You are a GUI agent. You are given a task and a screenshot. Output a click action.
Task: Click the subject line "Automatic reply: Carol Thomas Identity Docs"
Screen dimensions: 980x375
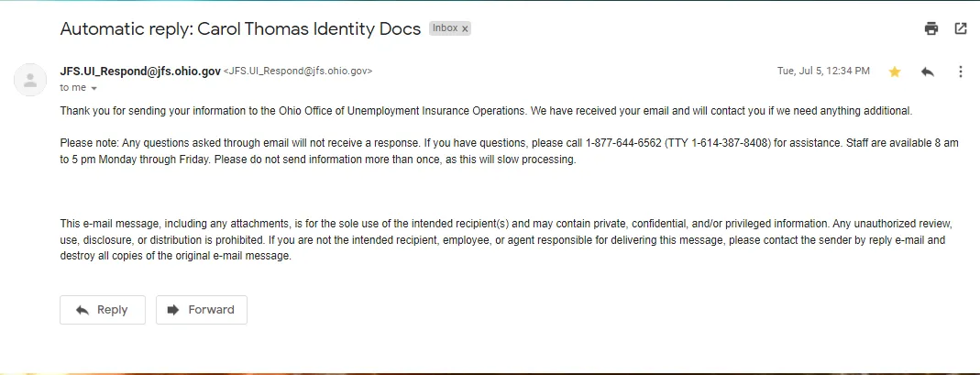pyautogui.click(x=240, y=28)
